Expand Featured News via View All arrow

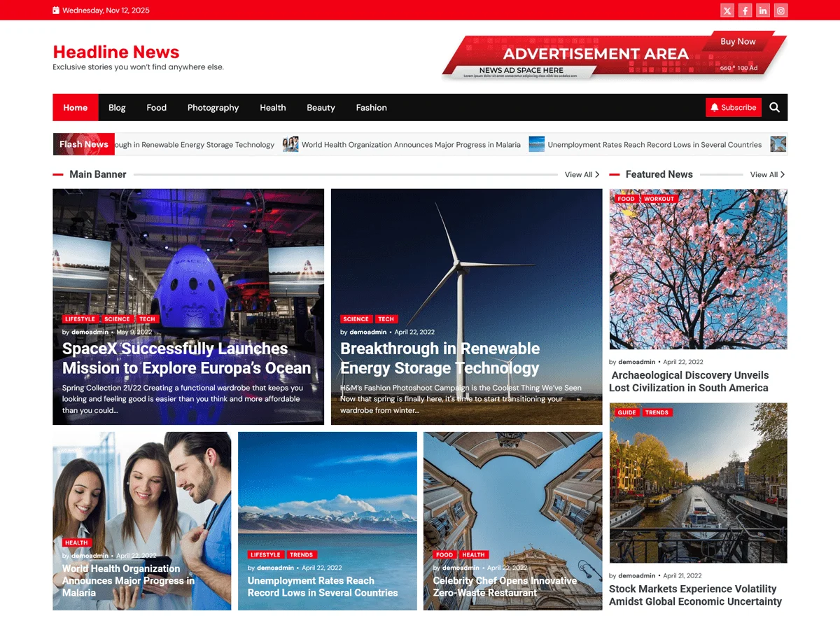click(782, 174)
